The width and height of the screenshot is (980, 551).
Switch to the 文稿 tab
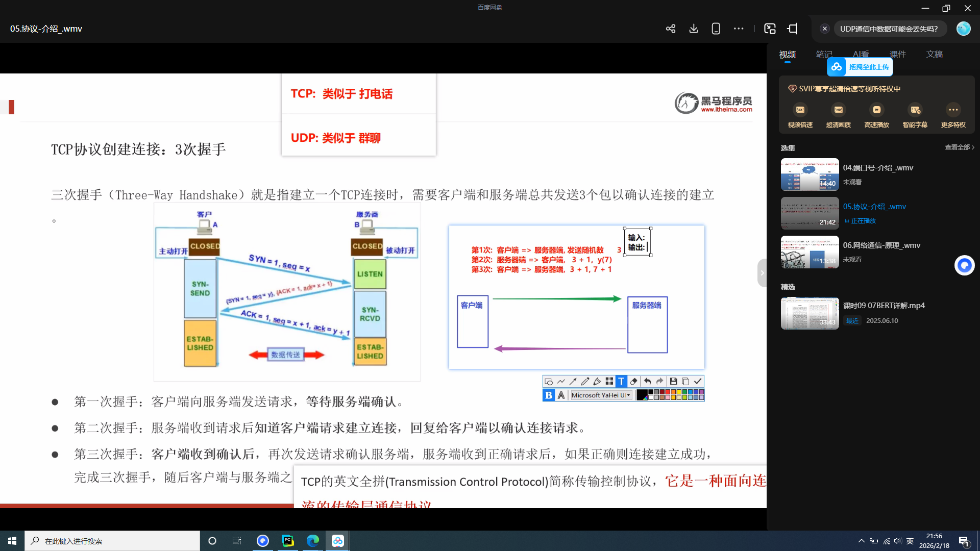click(934, 55)
